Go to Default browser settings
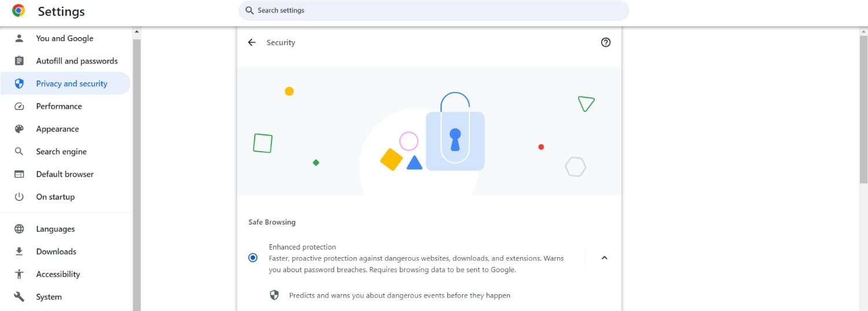Viewport: 868px width, 311px height. 65,174
